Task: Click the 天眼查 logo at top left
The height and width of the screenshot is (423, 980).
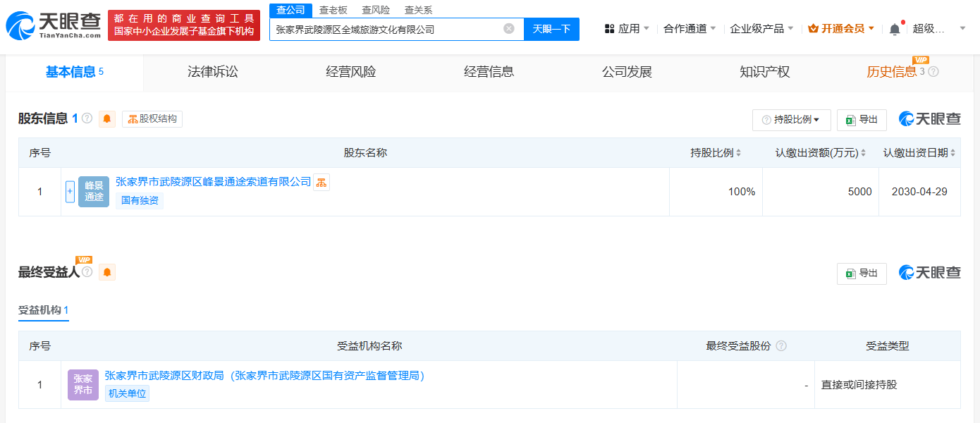Action: (54, 25)
